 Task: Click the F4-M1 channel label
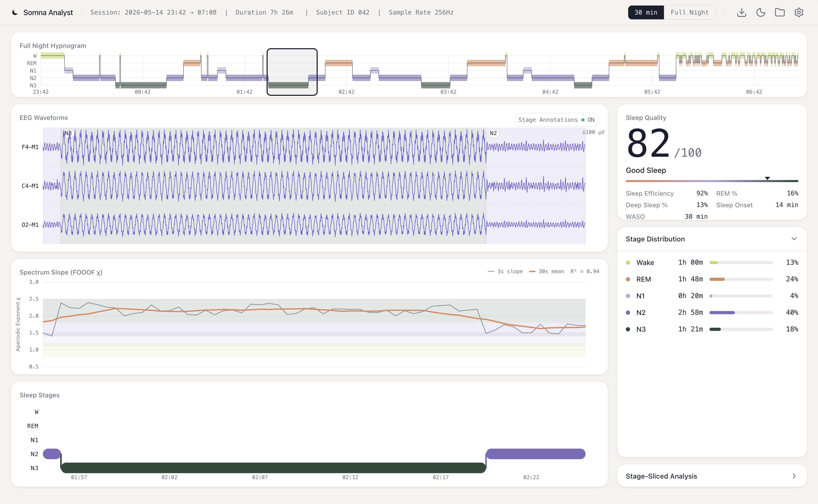click(30, 147)
